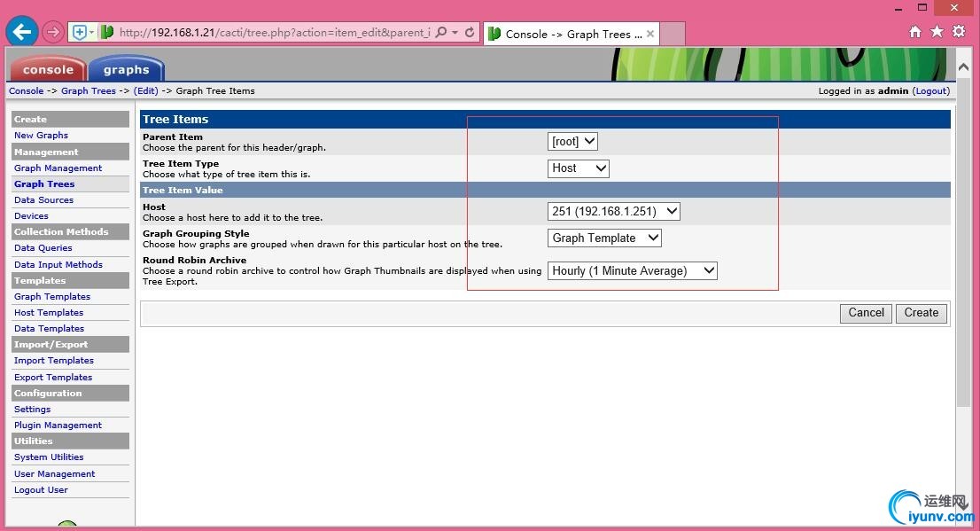Screen dimensions: 980x531
Task: Open Host Templates in sidebar
Action: 49,312
